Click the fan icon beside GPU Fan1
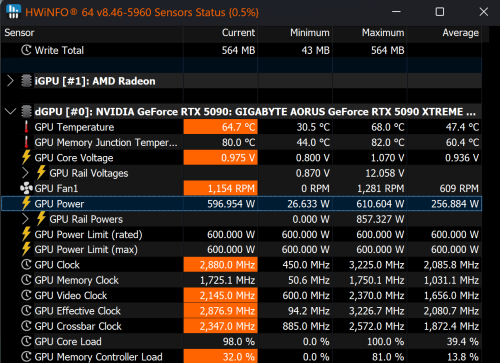Viewport: 500px width, 363px height. coord(26,188)
